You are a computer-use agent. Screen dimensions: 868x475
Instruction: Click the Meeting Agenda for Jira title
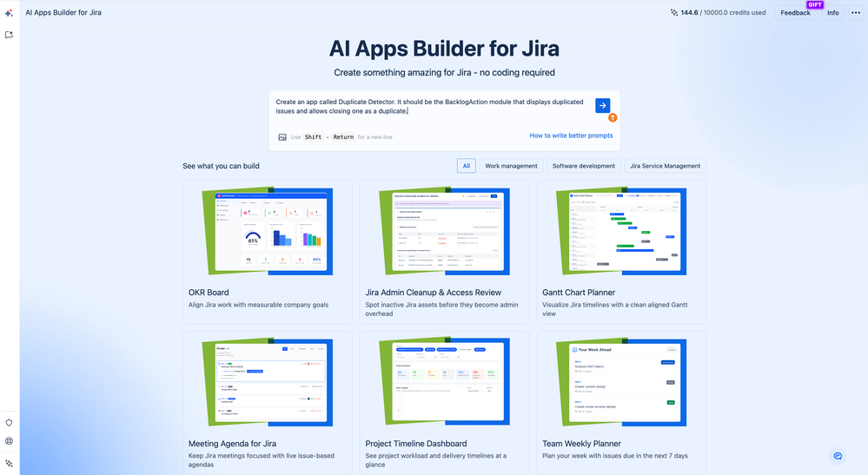232,444
